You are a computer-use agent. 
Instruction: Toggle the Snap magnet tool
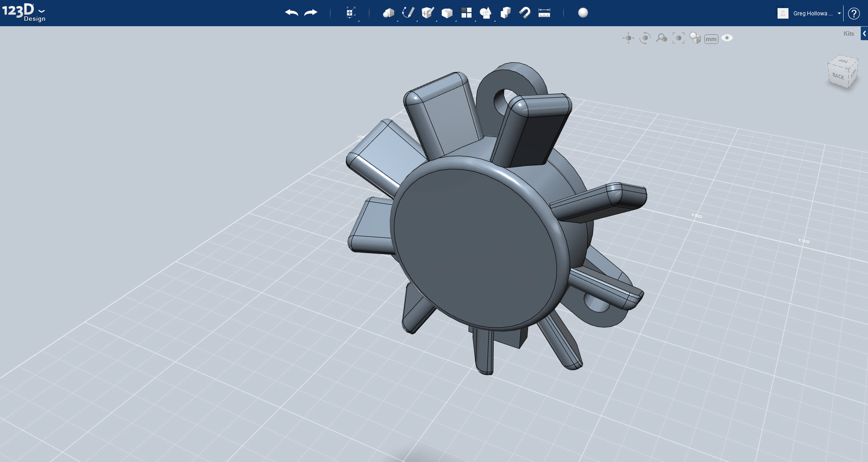pyautogui.click(x=525, y=13)
